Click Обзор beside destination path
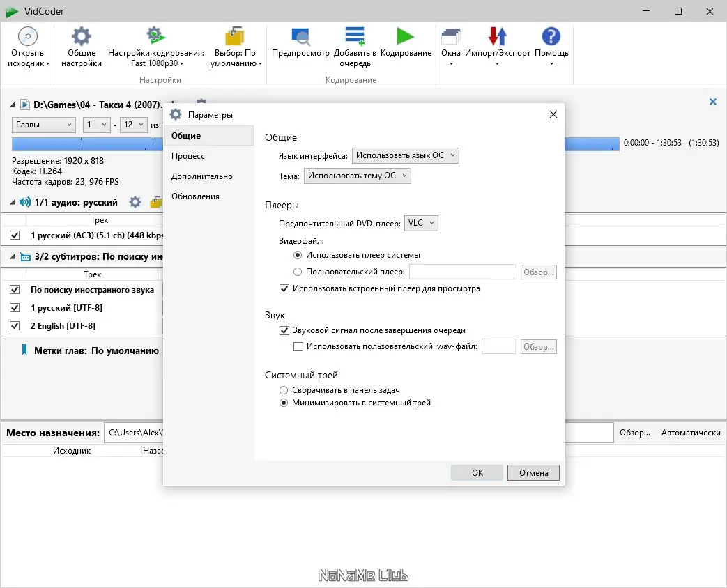 point(635,433)
